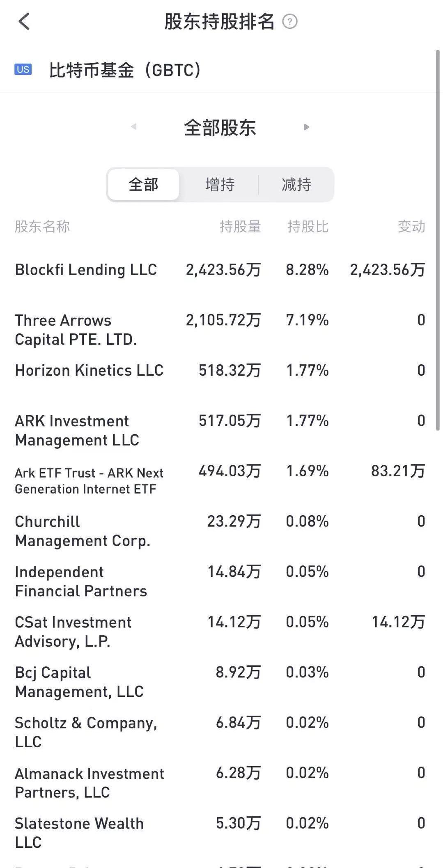Open 比特币基金 (GBTC) stock title
The image size is (443, 868).
click(125, 70)
